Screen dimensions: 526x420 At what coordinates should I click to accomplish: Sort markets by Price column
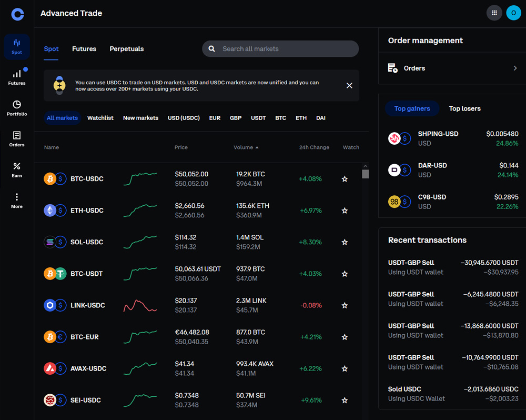181,147
